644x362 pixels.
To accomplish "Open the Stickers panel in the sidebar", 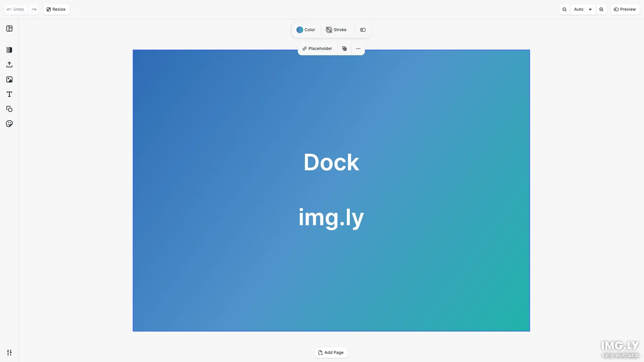I will click(9, 124).
